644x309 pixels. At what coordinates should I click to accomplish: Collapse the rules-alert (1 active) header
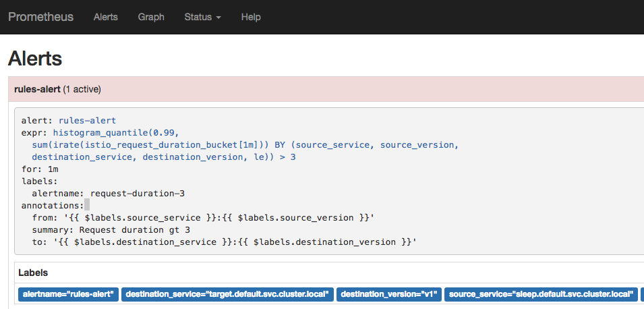pos(326,89)
